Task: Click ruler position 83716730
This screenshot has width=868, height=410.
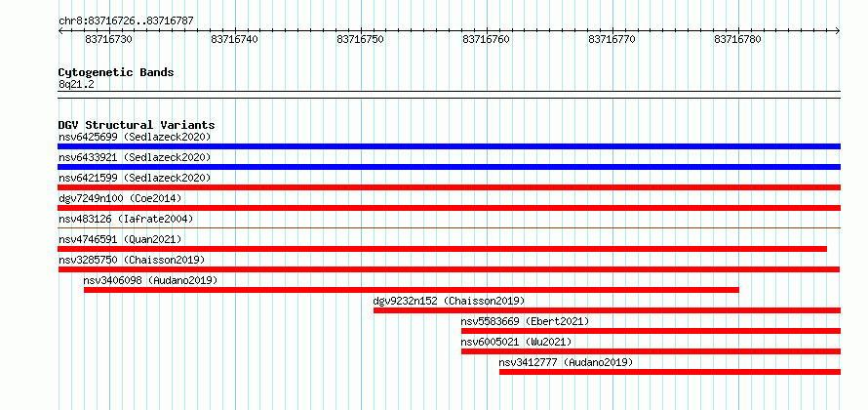Action: click(x=109, y=39)
